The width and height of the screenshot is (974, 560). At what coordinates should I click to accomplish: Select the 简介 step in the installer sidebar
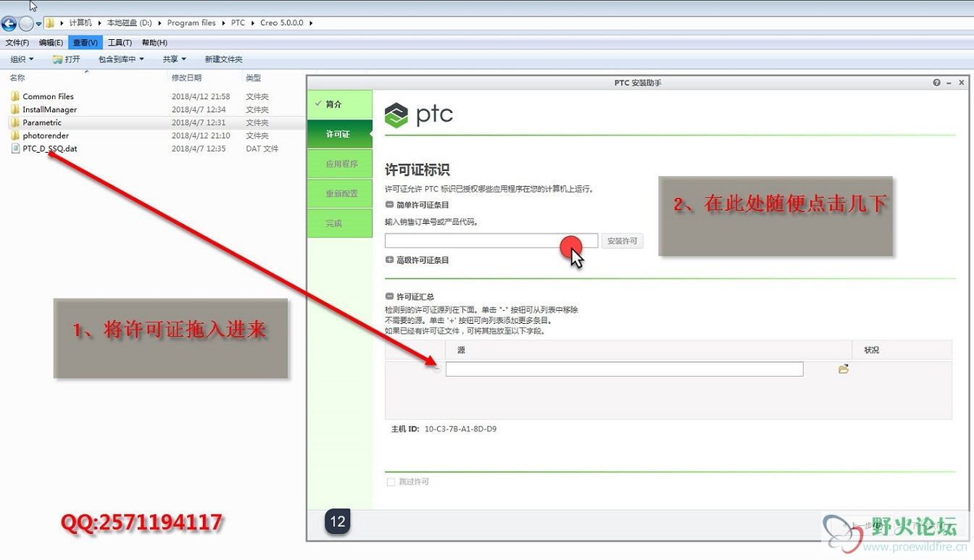click(x=339, y=104)
